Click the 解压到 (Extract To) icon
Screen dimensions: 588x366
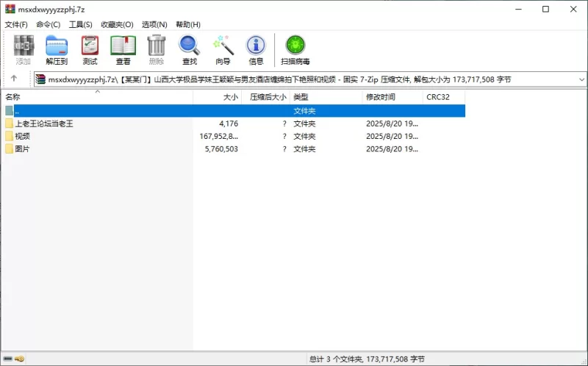pos(57,46)
